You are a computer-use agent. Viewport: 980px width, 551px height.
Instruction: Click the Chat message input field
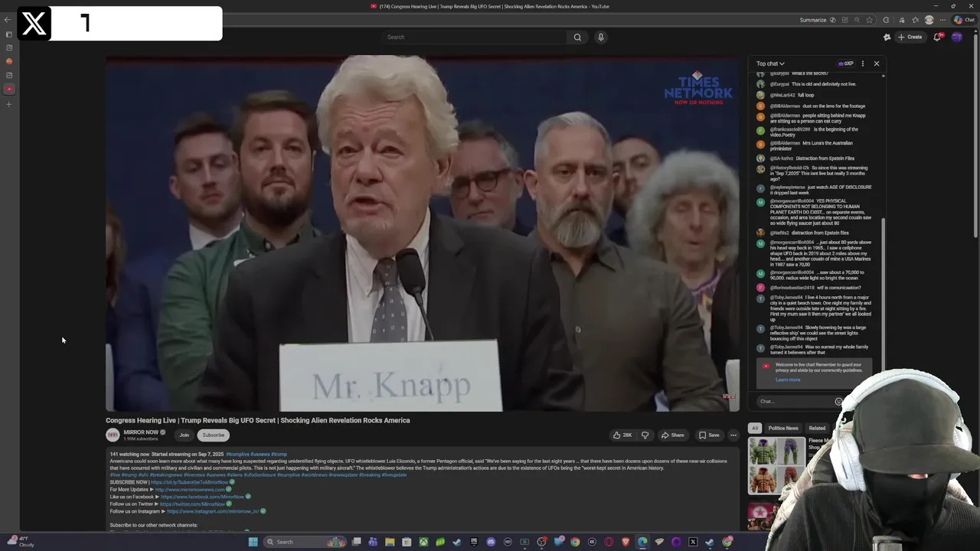796,401
